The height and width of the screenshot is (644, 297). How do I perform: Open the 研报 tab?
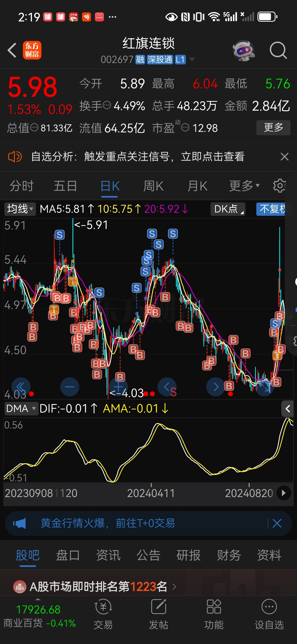(189, 555)
